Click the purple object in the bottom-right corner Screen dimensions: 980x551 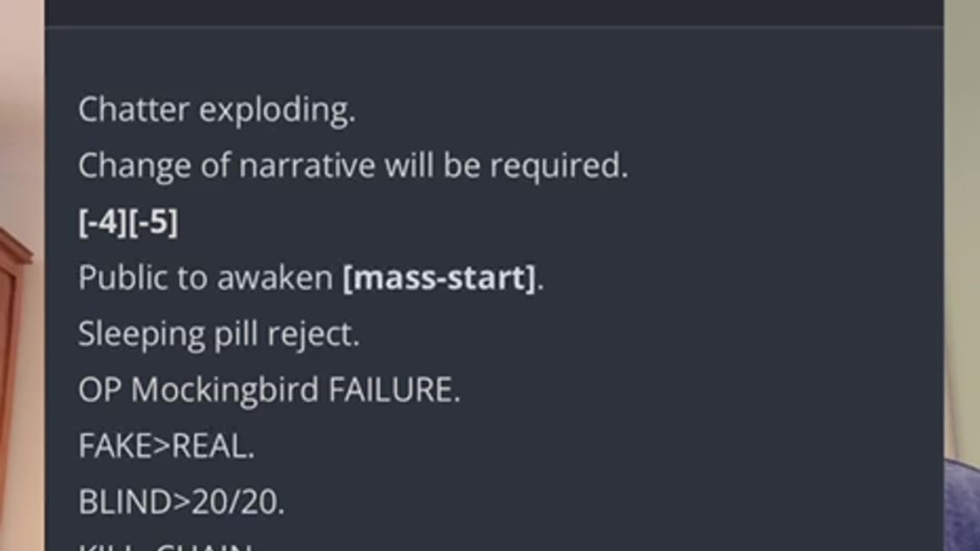[963, 505]
